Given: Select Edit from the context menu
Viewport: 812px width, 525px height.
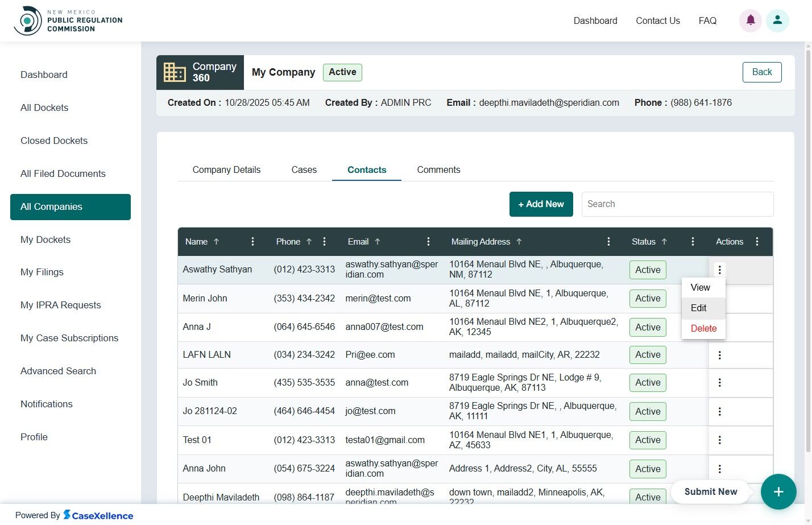Looking at the screenshot, I should (x=703, y=308).
